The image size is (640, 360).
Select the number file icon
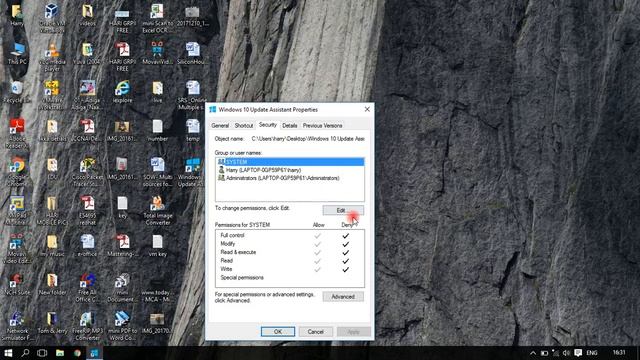coord(158,130)
